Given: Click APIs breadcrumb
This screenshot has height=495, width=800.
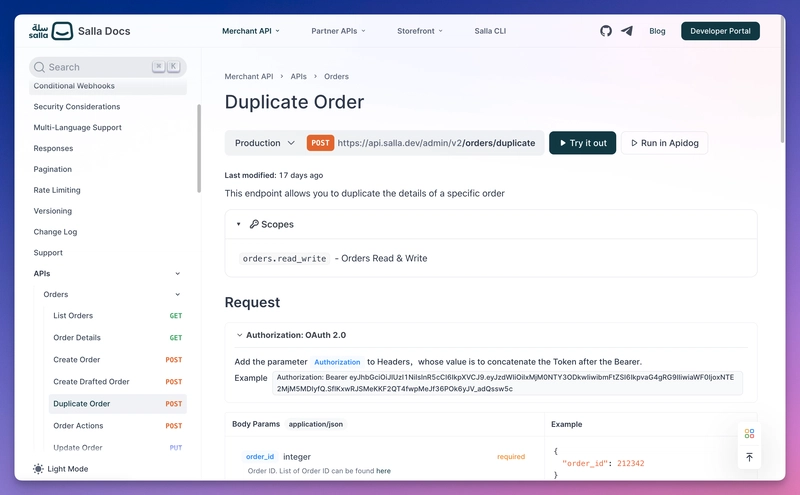Looking at the screenshot, I should click(298, 77).
